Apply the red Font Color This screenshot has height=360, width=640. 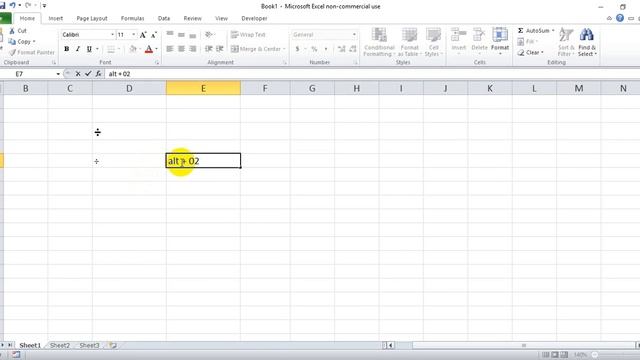(149, 49)
